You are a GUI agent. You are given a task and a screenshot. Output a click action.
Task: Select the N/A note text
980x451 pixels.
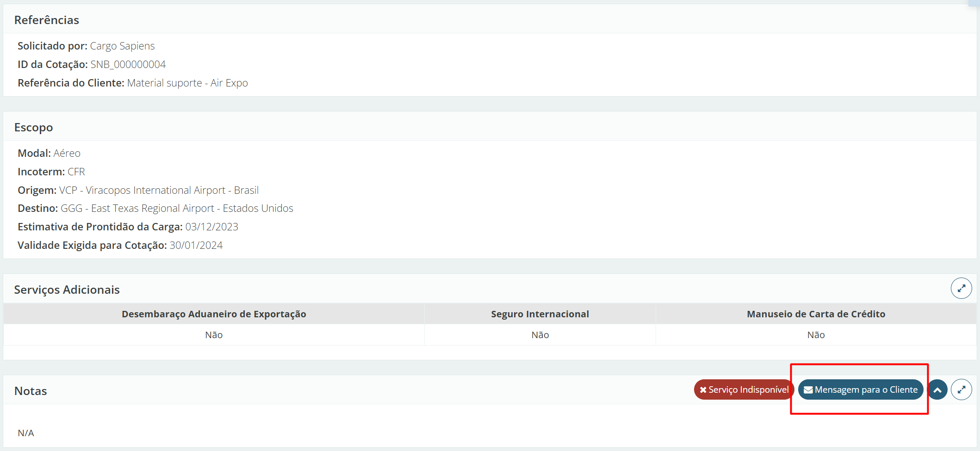tap(26, 433)
